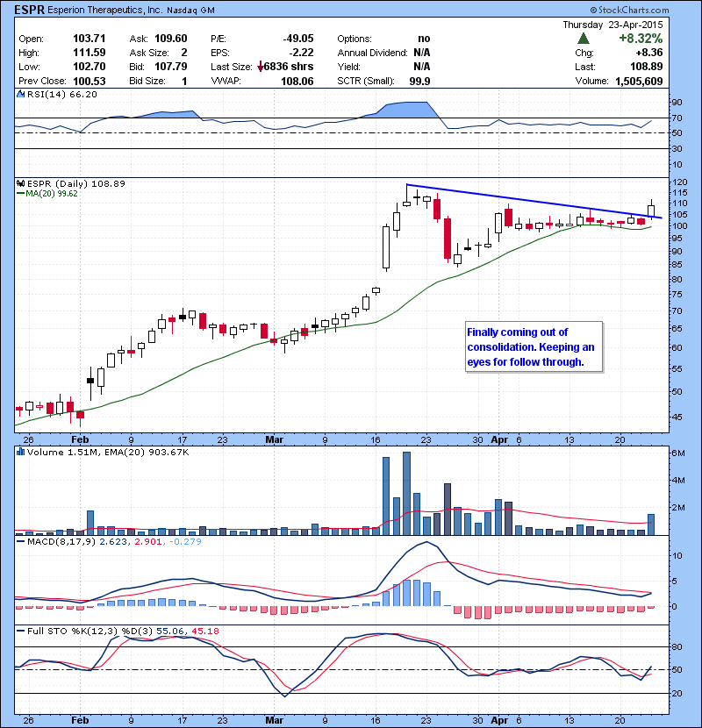
Task: Click the RSI overbought shaded peak in March
Action: click(408, 110)
